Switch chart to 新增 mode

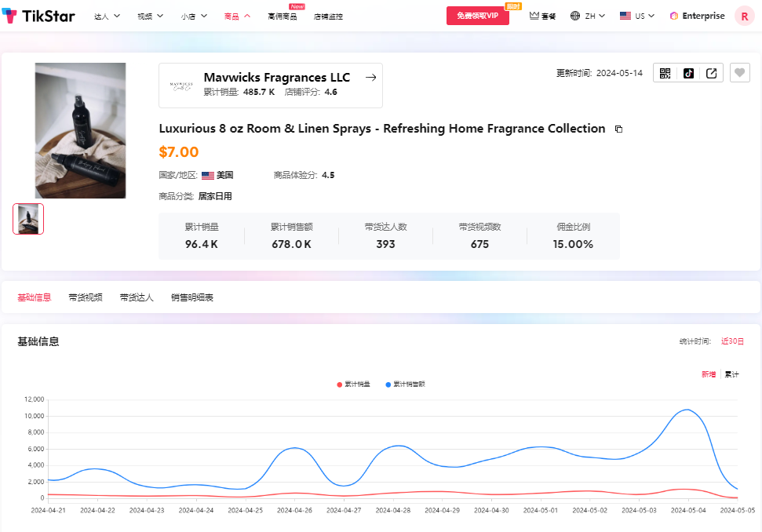tap(708, 374)
